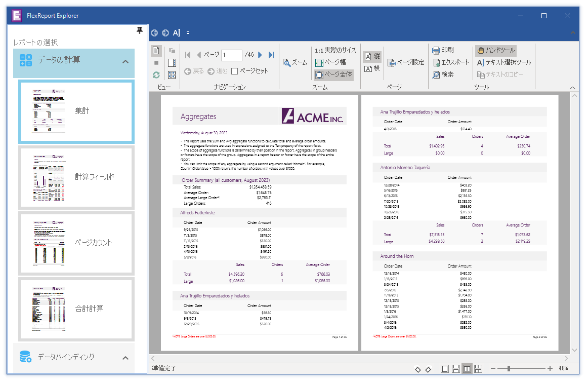
Task: Select the ページカウント report
Action: click(x=76, y=243)
